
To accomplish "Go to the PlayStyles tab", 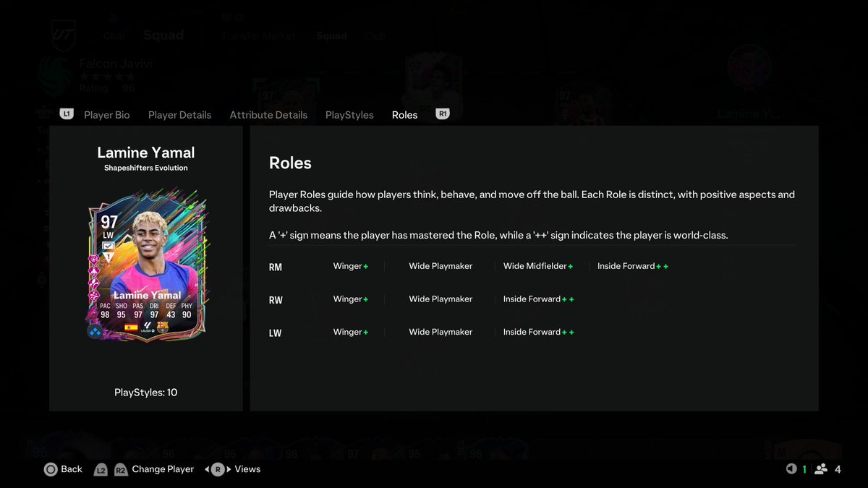I will [349, 115].
